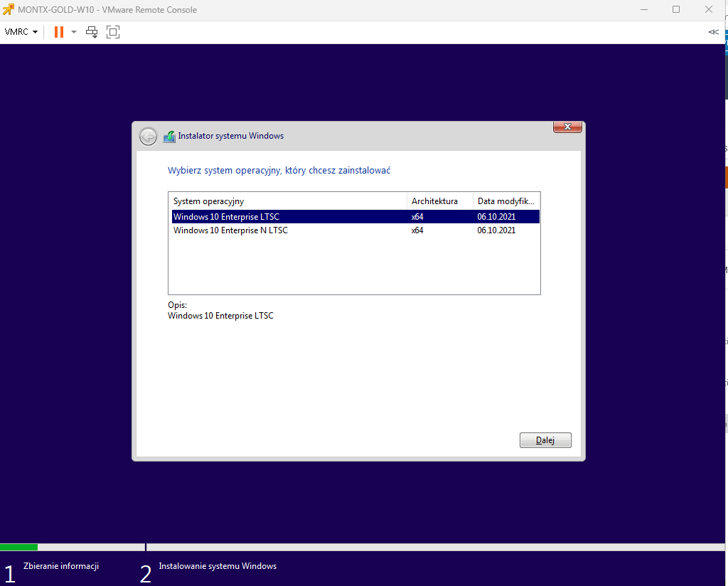The height and width of the screenshot is (586, 728).
Task: Click the Data modyfik... column header
Action: (x=506, y=201)
